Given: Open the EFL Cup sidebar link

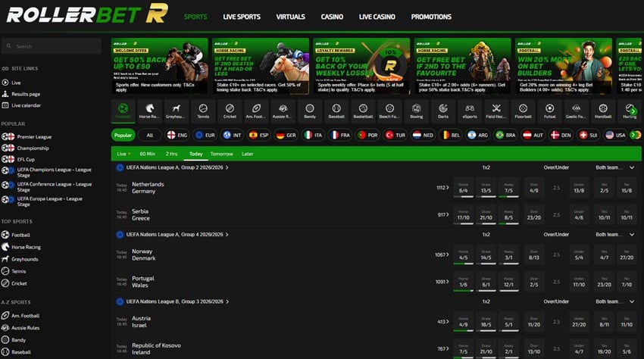Looking at the screenshot, I should (x=18, y=159).
